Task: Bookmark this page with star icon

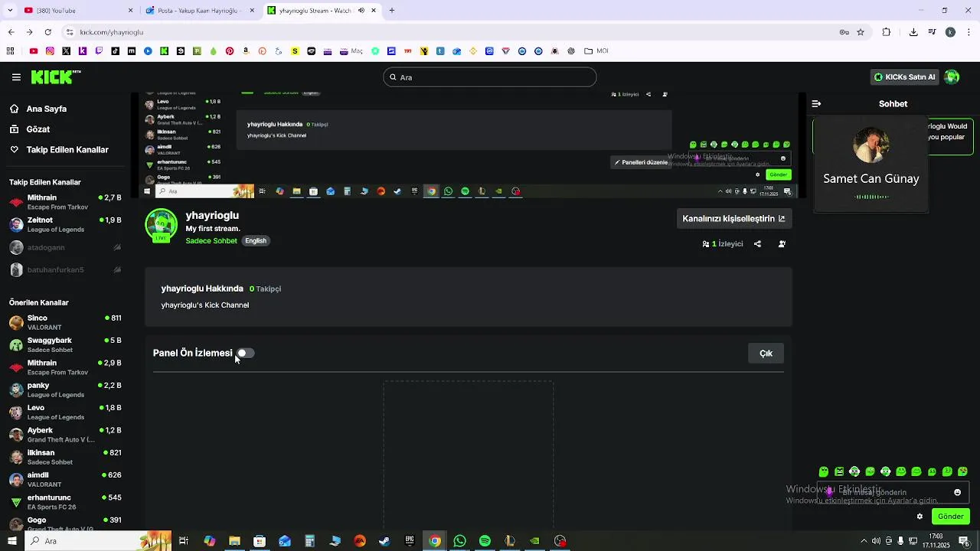Action: point(861,32)
